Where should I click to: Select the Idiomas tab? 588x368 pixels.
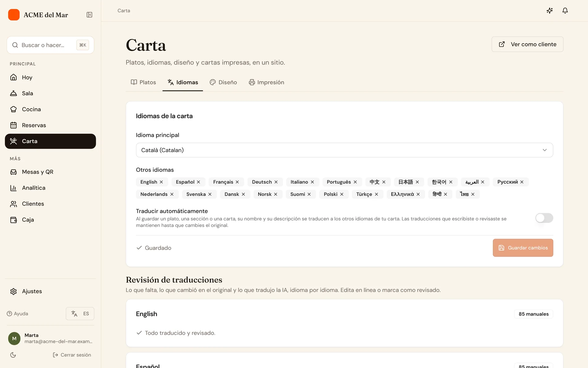click(x=183, y=82)
